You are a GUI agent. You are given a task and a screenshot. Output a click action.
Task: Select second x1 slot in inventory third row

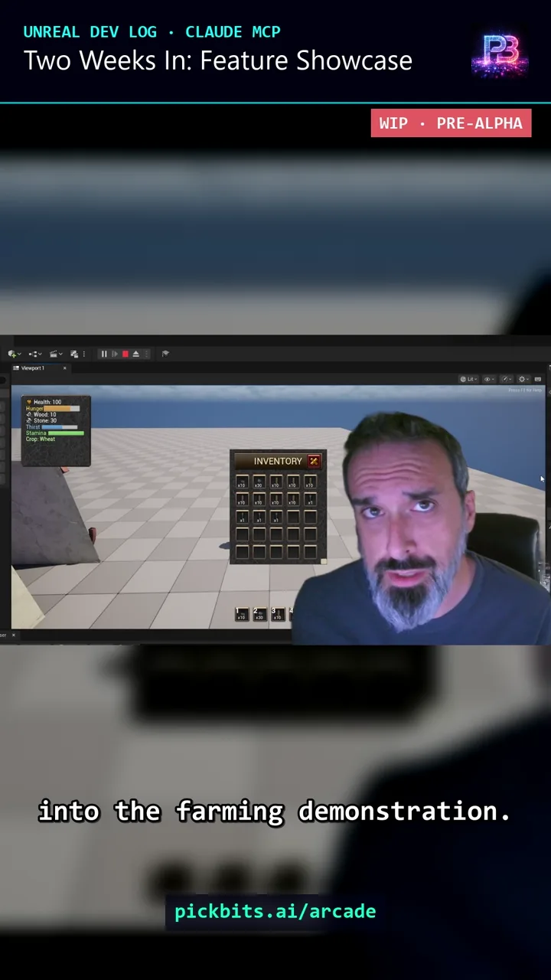coord(259,517)
